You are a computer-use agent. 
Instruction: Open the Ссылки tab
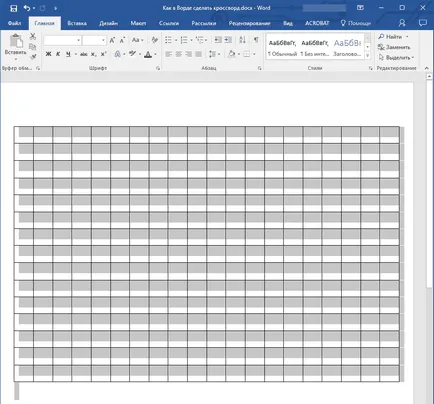(x=169, y=23)
